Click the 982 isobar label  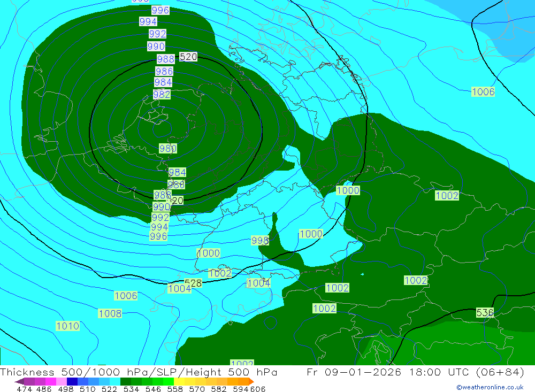(162, 94)
